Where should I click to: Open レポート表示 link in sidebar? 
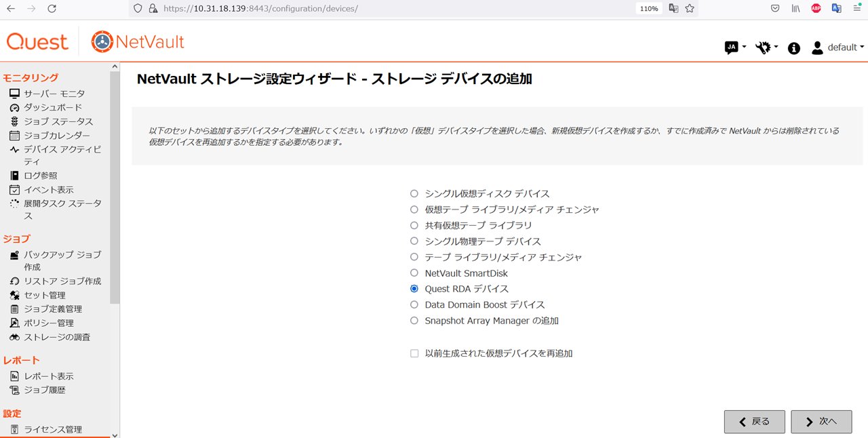click(49, 376)
